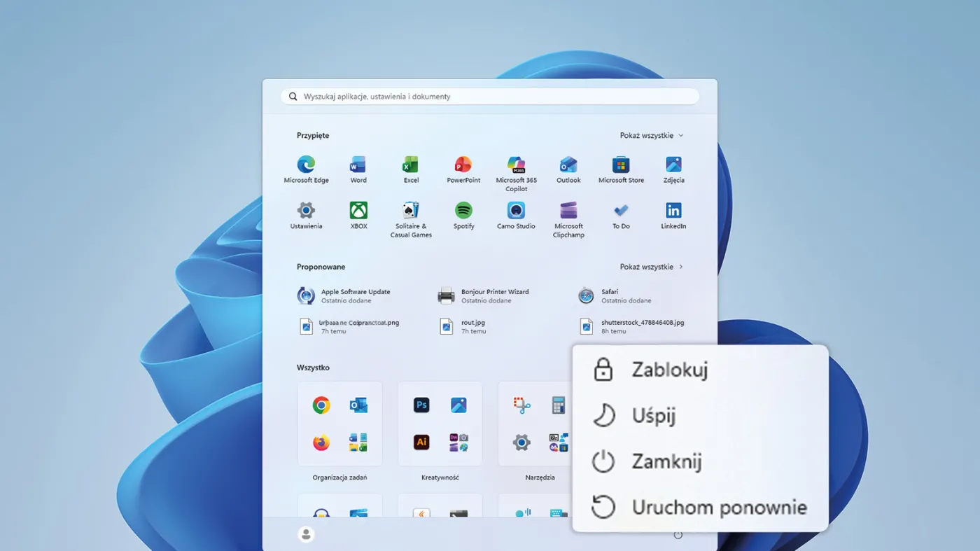Launch Photoshop in the Kreatywność folder
Viewport: 980px width, 551px height.
pos(421,405)
